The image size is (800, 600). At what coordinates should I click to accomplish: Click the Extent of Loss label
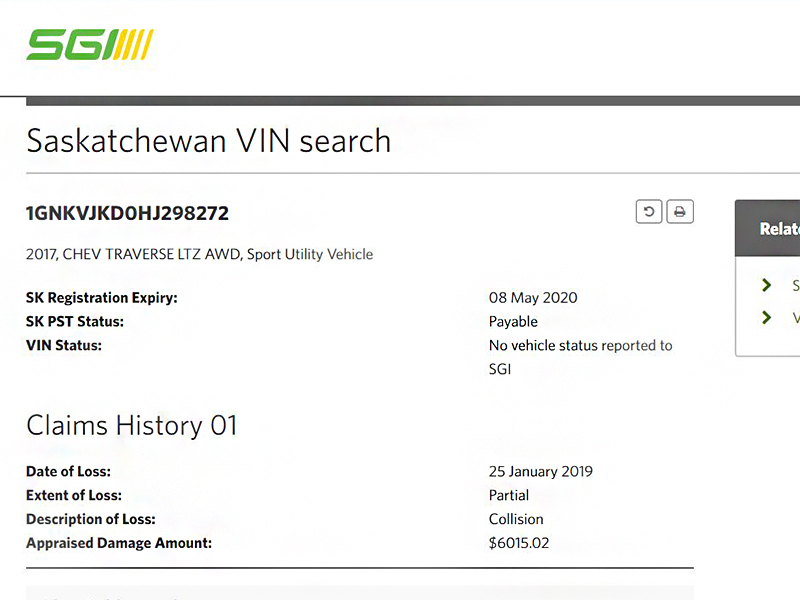(x=74, y=495)
